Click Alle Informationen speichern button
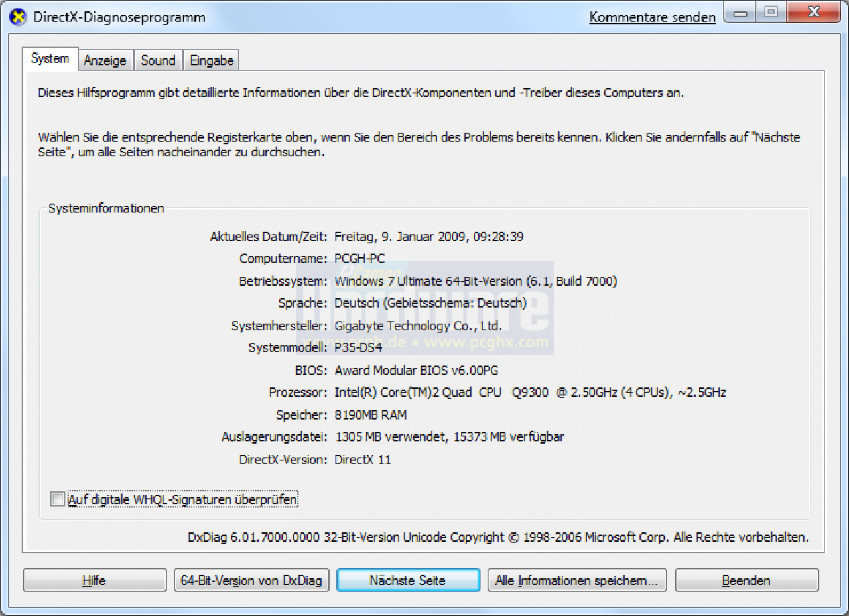849x616 pixels. pyautogui.click(x=576, y=580)
